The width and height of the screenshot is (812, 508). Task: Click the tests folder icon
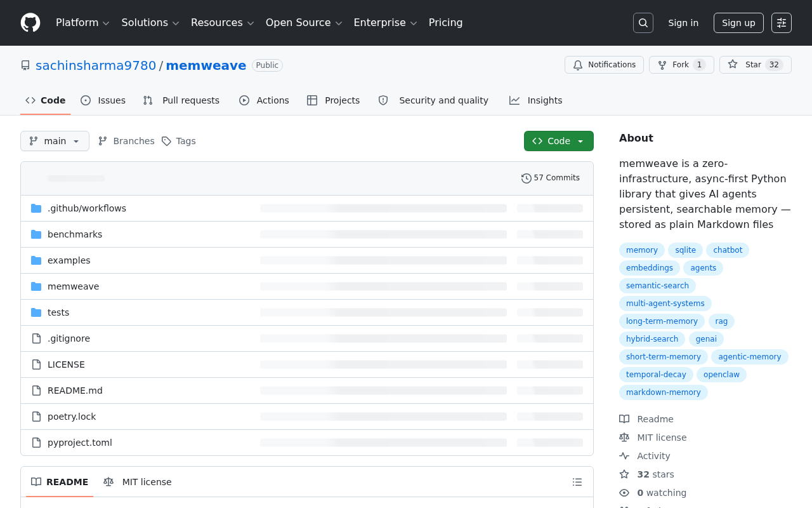pyautogui.click(x=36, y=312)
